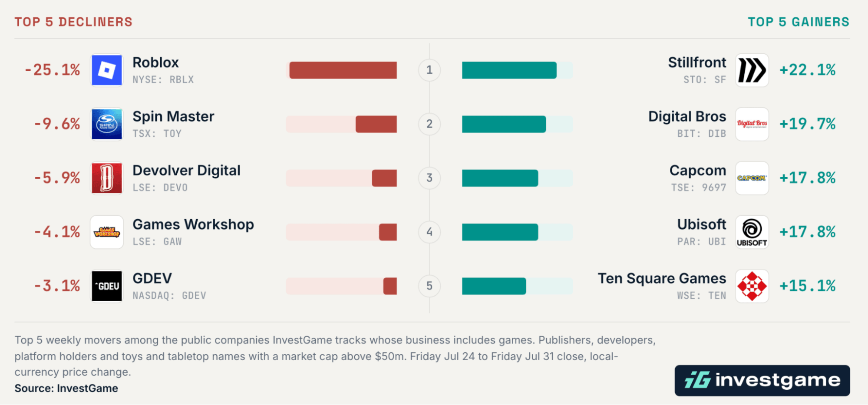Click the rank 1 circle marker

[429, 70]
